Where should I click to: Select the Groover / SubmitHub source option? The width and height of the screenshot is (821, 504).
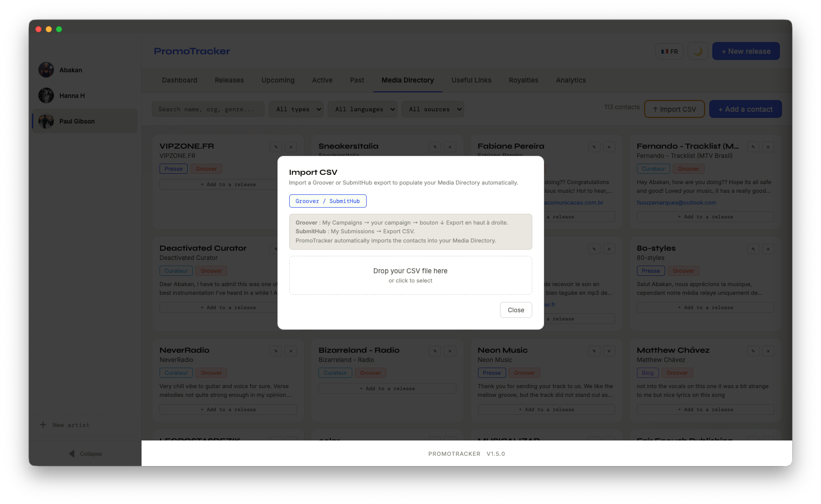coord(328,201)
